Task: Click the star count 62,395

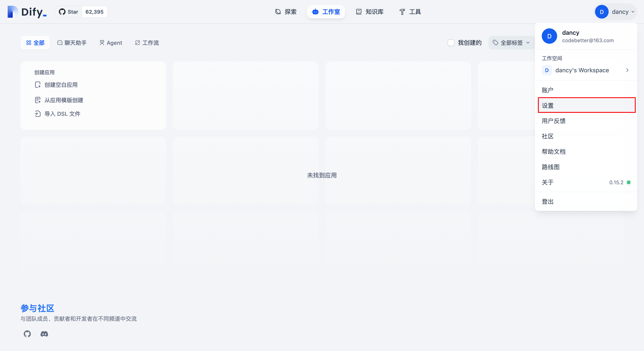Action: point(95,12)
